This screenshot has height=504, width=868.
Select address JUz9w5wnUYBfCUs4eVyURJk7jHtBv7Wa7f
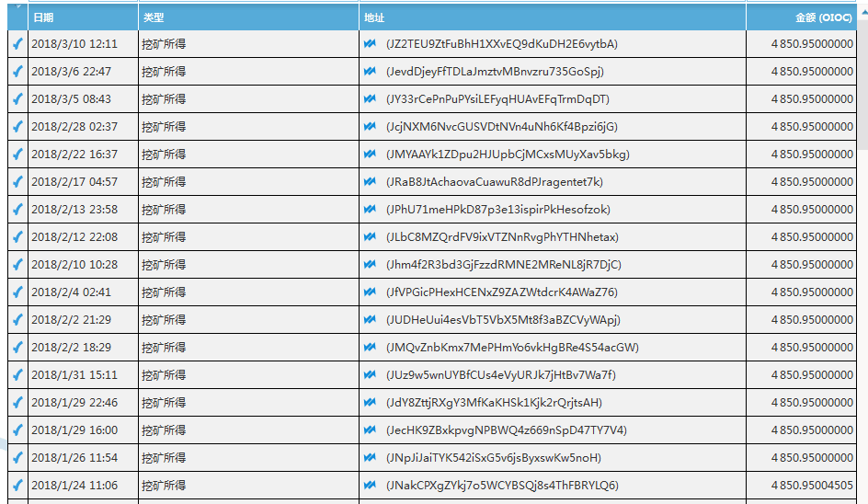(x=500, y=375)
